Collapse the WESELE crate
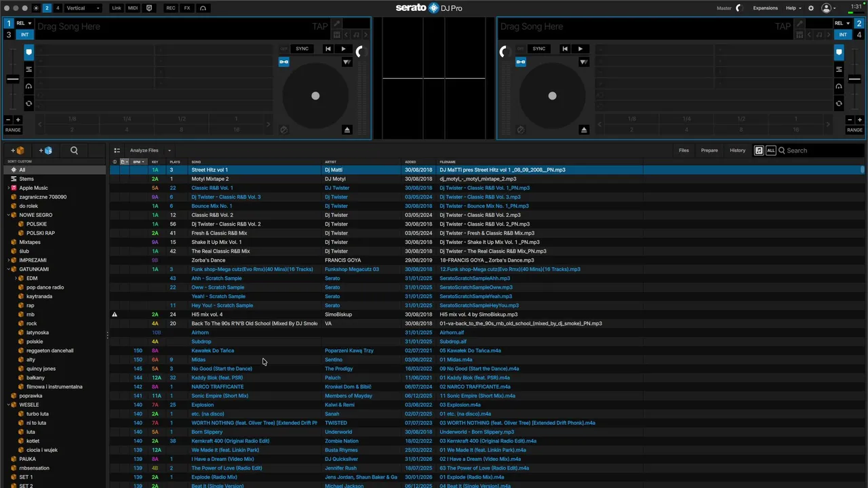This screenshot has width=868, height=488. coord(9,405)
